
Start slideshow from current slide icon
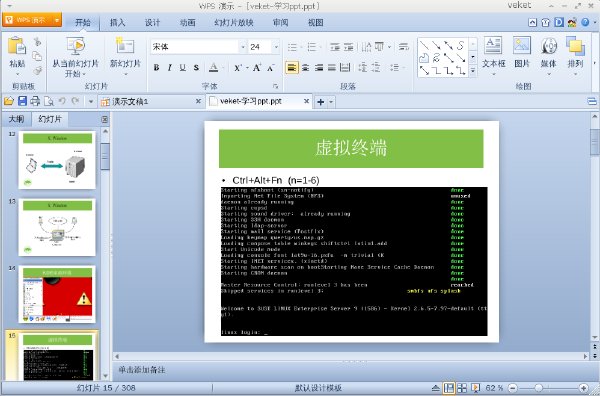75,46
